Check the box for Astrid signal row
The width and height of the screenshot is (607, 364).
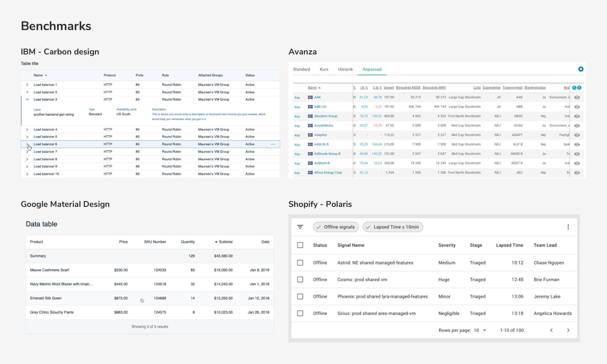[300, 263]
